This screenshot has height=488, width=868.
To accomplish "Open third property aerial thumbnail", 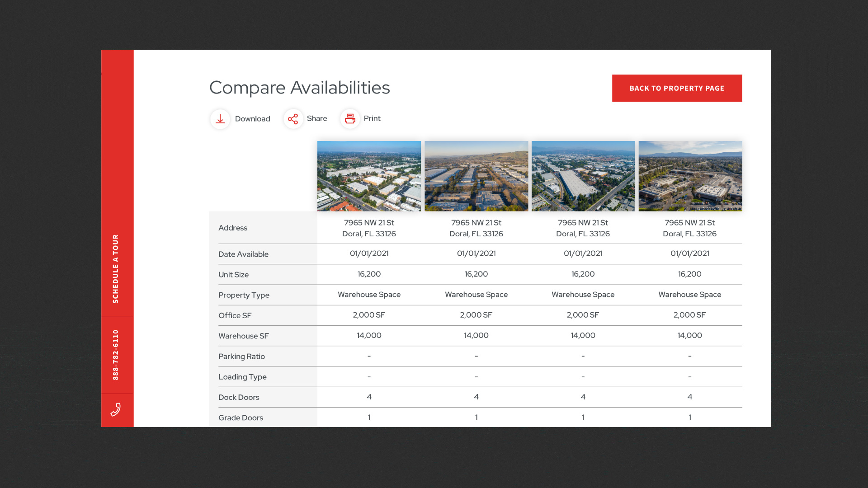I will [x=583, y=176].
